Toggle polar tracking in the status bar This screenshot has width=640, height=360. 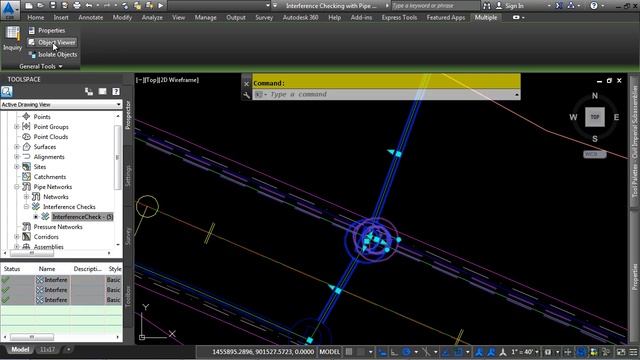tap(407, 352)
